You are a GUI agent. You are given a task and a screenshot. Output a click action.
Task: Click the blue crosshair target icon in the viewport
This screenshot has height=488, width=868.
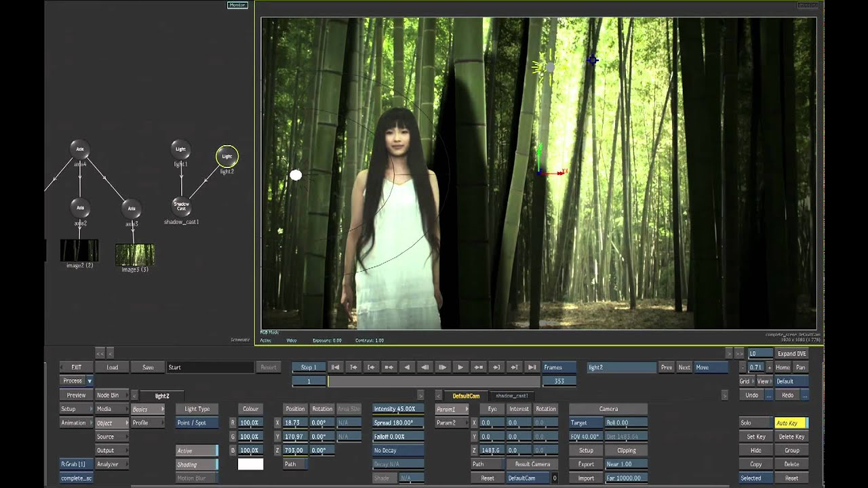(592, 60)
